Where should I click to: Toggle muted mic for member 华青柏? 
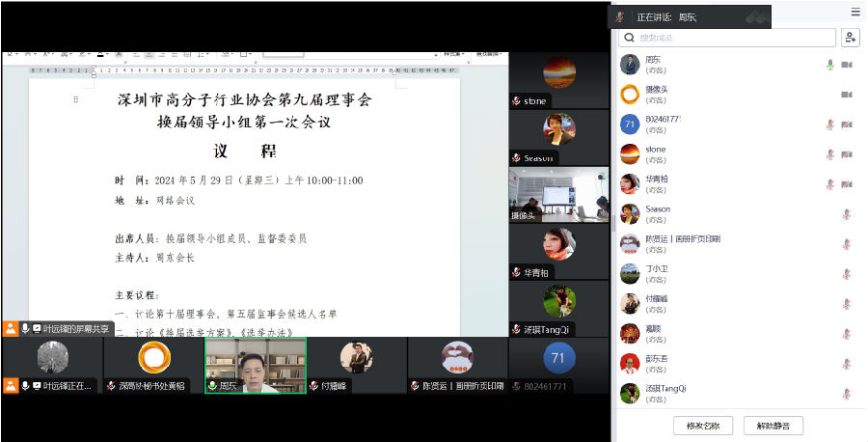coord(829,184)
